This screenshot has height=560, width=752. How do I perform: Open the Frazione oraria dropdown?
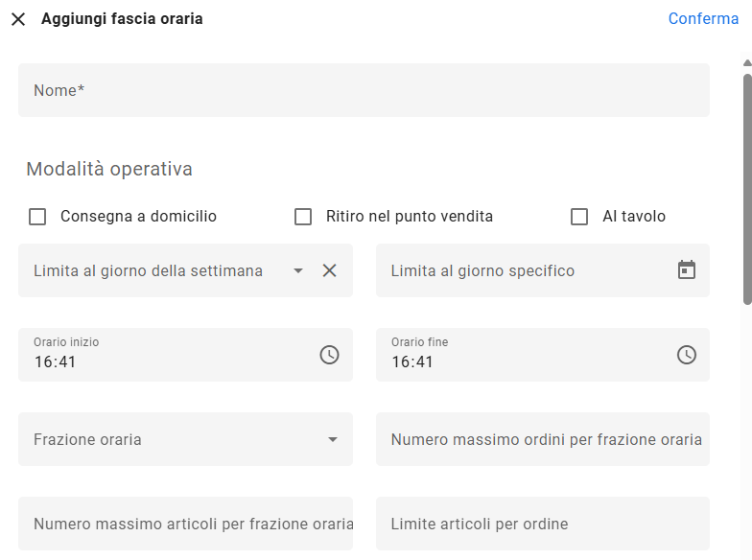[x=185, y=439]
